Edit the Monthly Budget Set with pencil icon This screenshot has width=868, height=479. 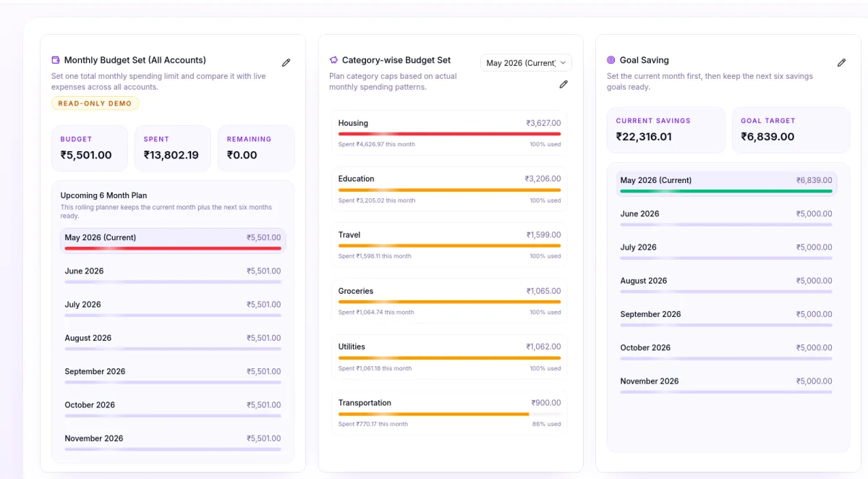[286, 63]
